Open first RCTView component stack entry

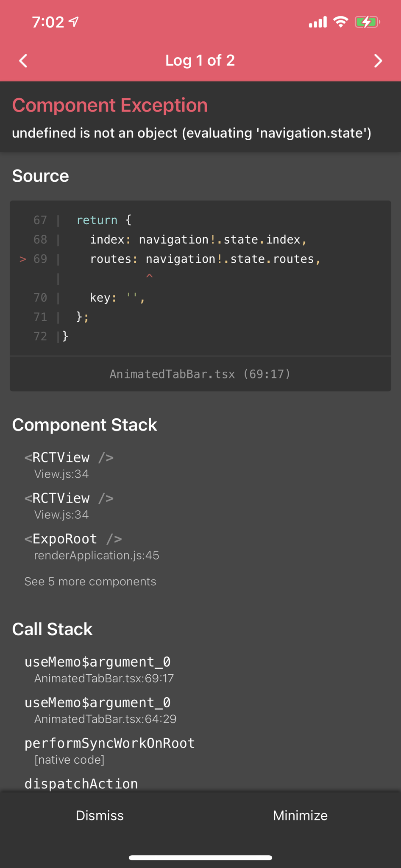coord(69,465)
